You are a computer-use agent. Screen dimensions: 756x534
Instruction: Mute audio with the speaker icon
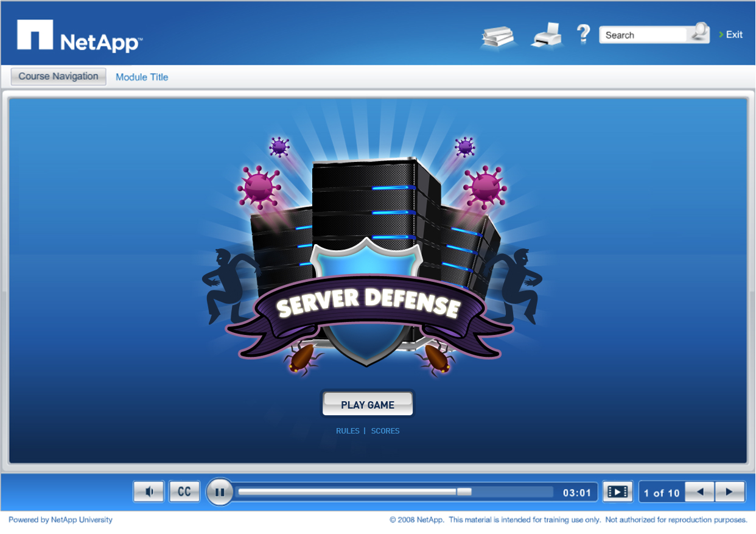pos(149,491)
